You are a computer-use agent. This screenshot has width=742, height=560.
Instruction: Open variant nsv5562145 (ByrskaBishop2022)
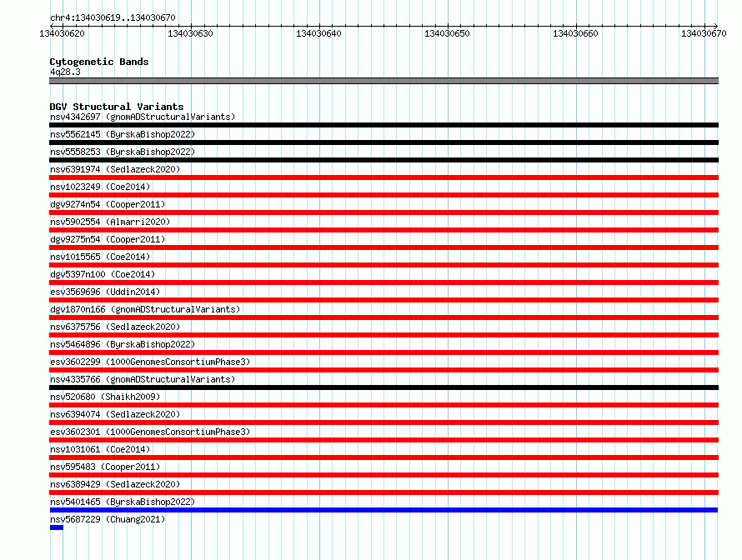coord(123,134)
